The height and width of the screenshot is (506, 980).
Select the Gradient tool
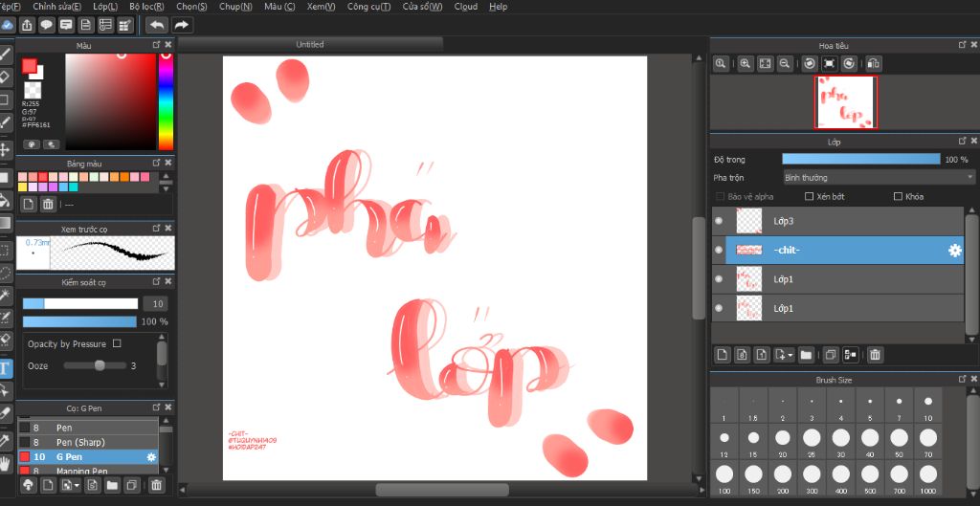tap(5, 223)
